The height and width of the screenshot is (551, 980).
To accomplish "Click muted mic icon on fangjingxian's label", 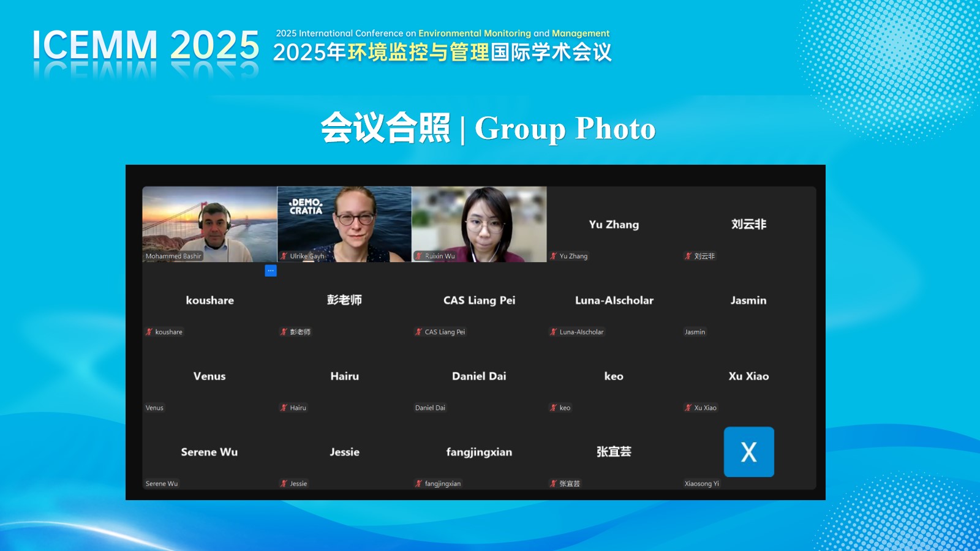I will point(418,484).
